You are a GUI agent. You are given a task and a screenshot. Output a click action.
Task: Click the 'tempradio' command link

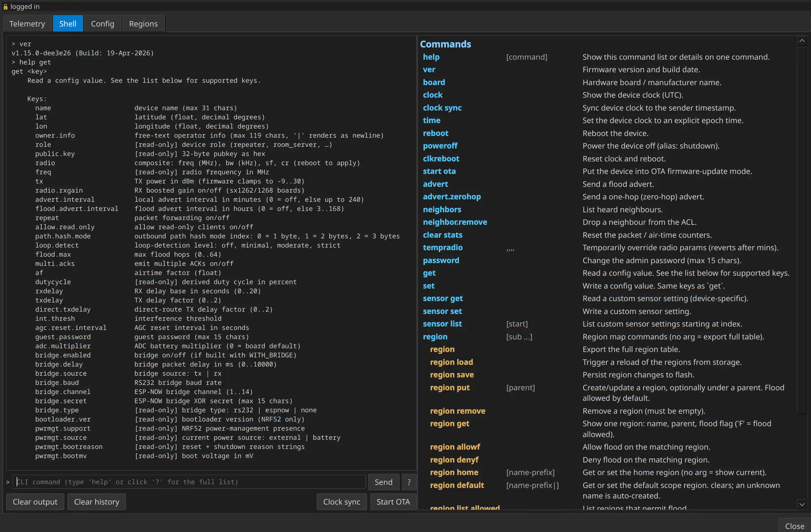443,248
